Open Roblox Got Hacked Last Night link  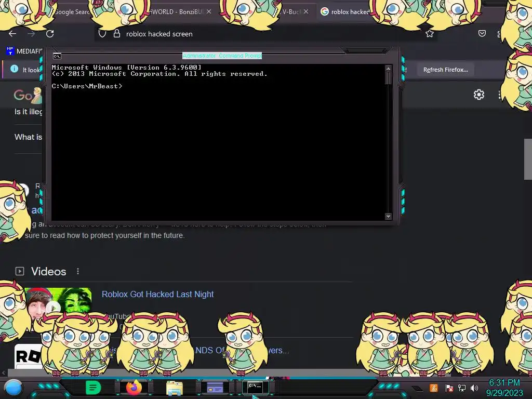coord(158,294)
